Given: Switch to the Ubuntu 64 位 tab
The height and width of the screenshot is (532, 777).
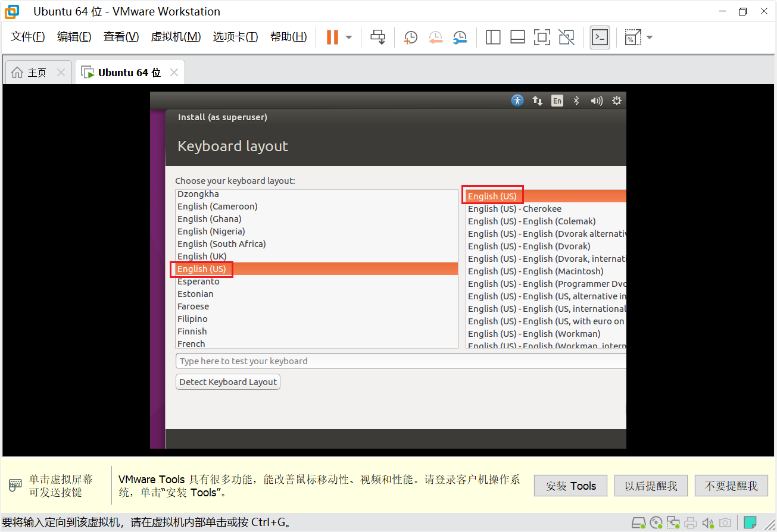Looking at the screenshot, I should pos(129,73).
